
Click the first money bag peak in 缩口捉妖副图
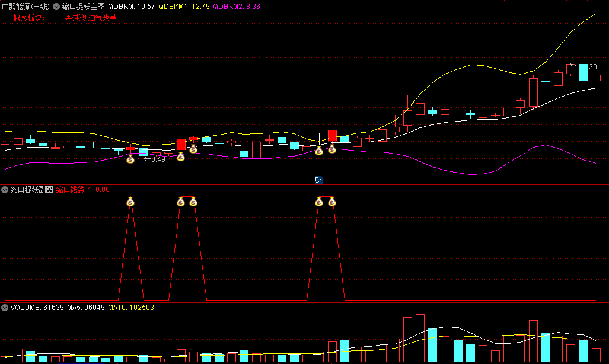pyautogui.click(x=130, y=202)
